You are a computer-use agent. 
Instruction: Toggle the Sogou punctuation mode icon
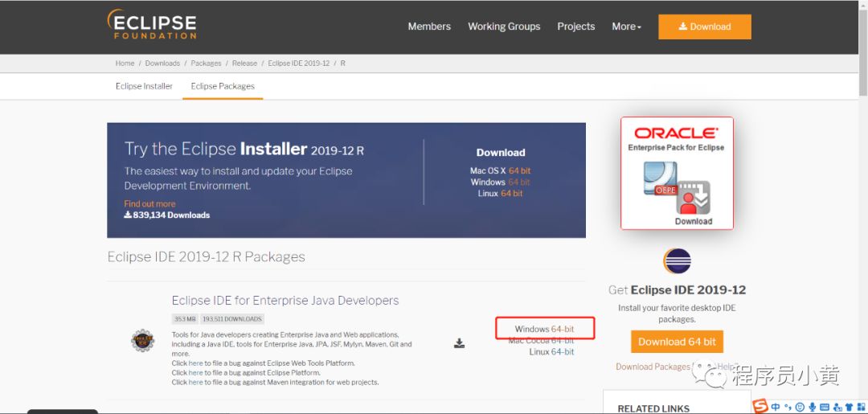tap(788, 408)
